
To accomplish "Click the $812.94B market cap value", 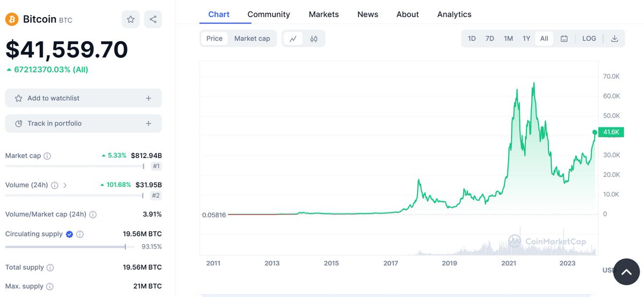I will point(146,156).
